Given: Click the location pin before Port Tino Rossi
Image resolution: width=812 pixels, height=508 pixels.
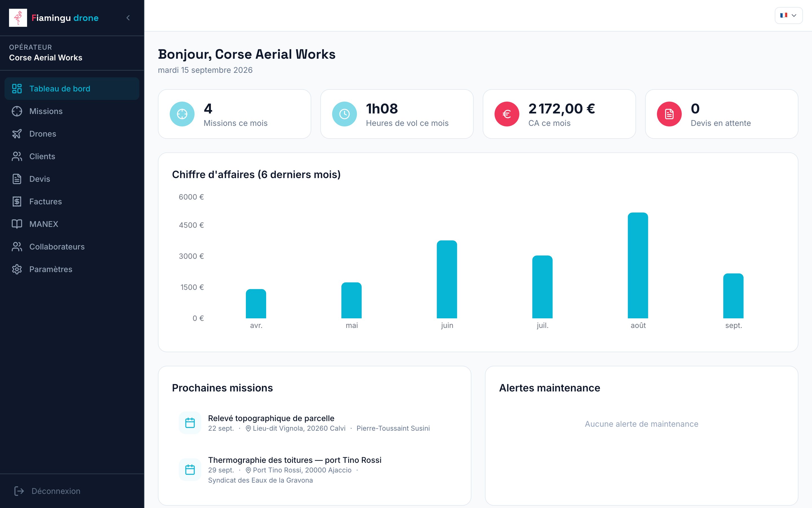Looking at the screenshot, I should [x=248, y=470].
